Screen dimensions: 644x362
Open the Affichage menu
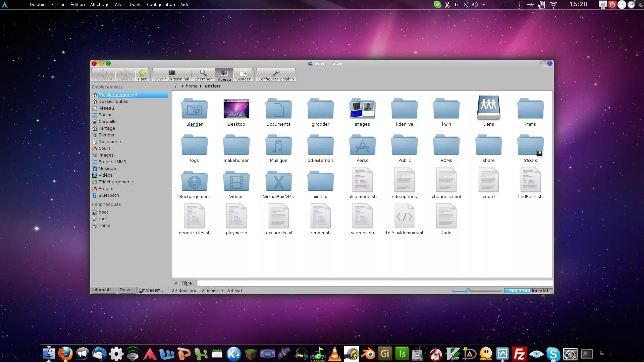[100, 5]
